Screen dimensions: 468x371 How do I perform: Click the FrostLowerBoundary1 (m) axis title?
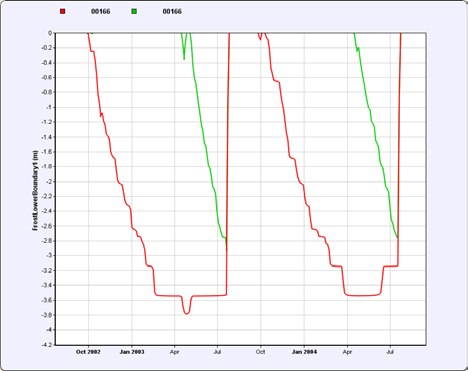pyautogui.click(x=35, y=190)
